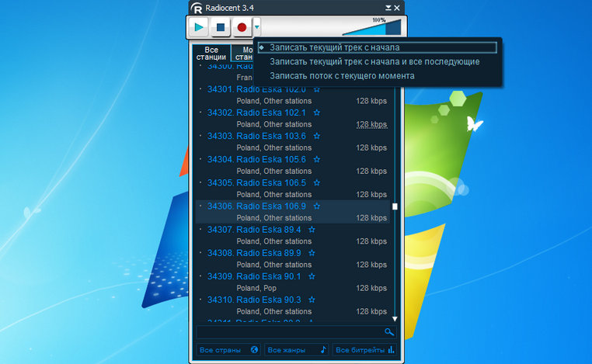
Task: Switch to the "Все станции" tab
Action: tap(211, 54)
